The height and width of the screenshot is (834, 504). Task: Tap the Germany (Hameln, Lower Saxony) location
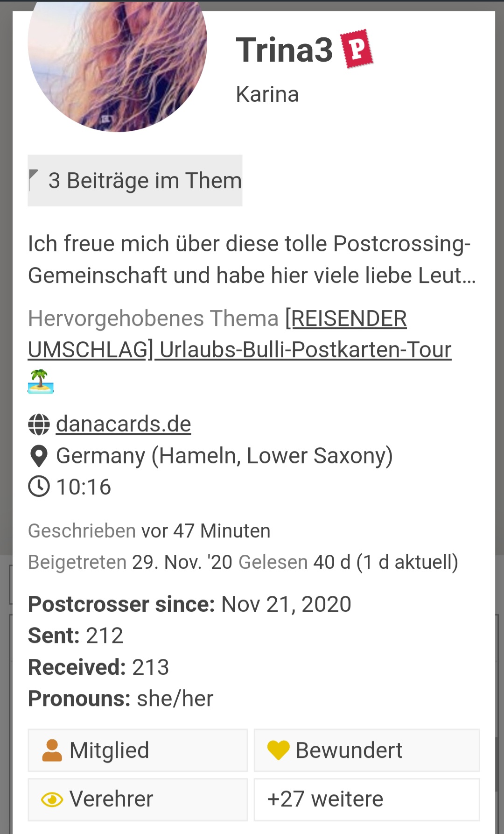pyautogui.click(x=224, y=456)
